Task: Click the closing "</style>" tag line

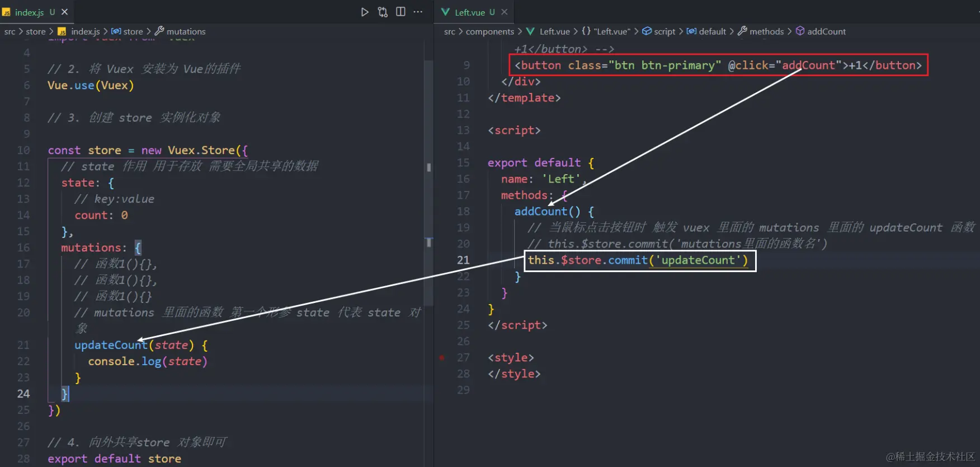Action: 514,373
